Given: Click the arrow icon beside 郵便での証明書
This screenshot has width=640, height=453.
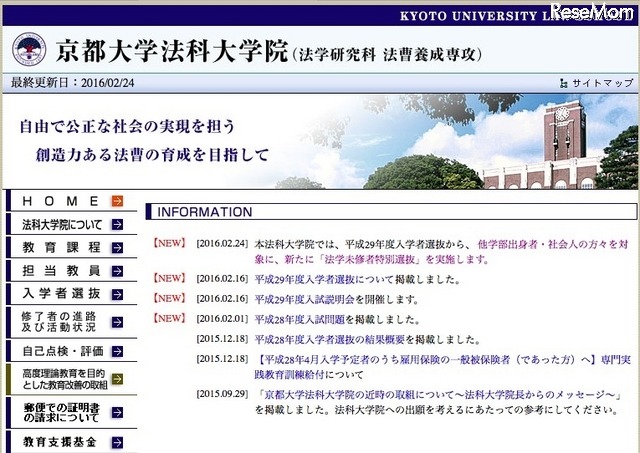Looking at the screenshot, I should click(117, 413).
